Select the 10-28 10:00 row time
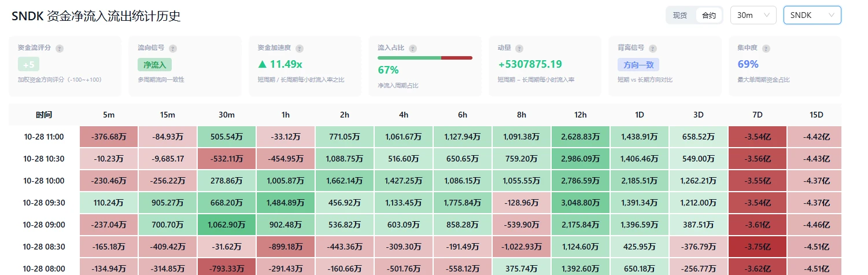Image resolution: width=868 pixels, height=275 pixels. [x=44, y=181]
